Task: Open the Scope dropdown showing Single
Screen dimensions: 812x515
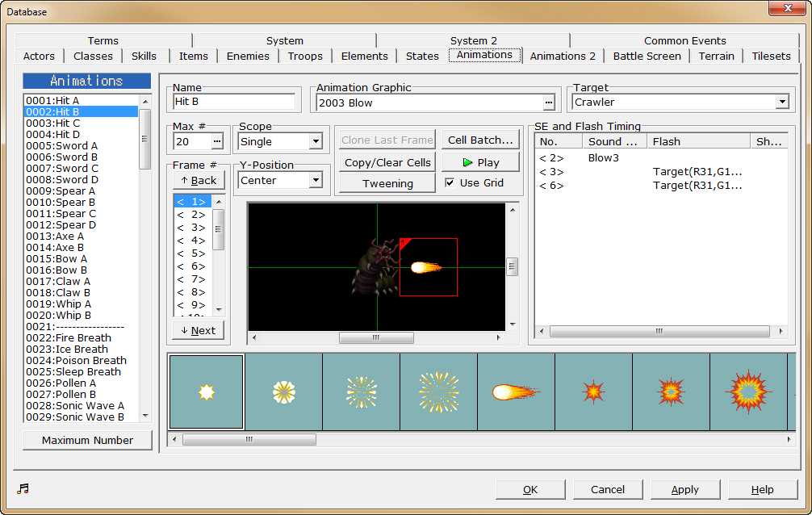Action: coord(317,141)
